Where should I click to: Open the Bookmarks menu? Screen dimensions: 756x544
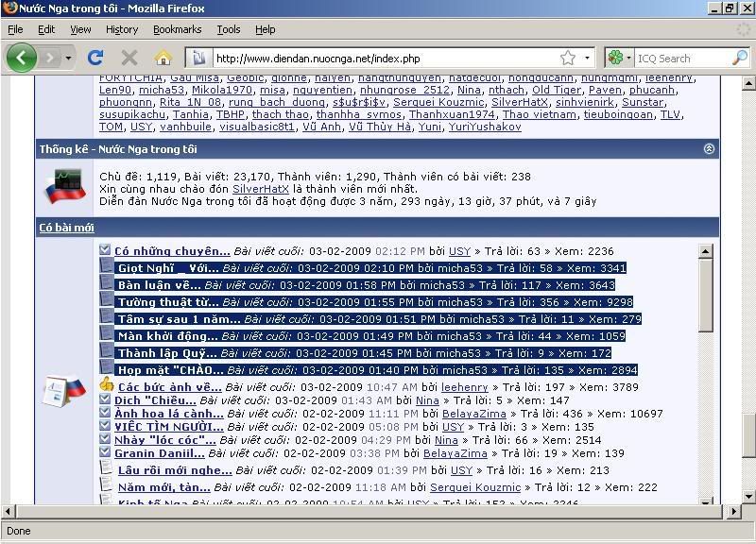pyautogui.click(x=177, y=29)
